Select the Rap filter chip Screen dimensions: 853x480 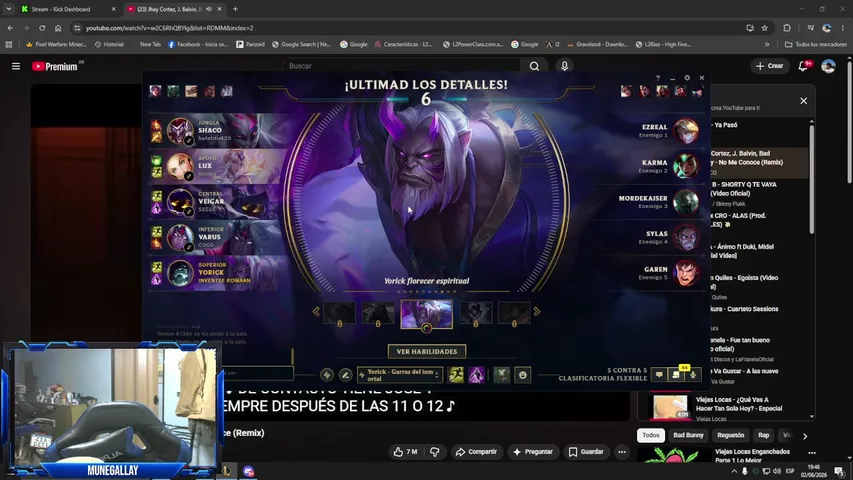764,435
